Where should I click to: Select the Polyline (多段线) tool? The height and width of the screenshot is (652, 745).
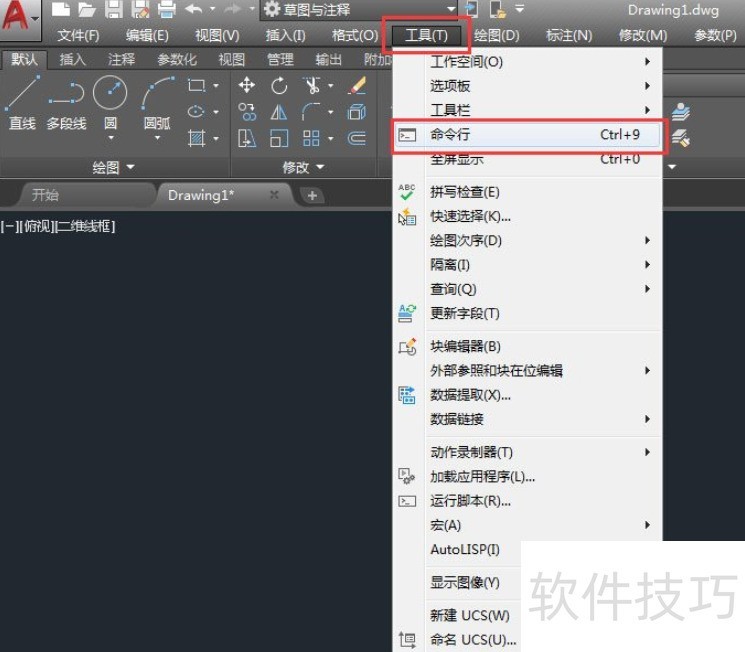pos(67,104)
